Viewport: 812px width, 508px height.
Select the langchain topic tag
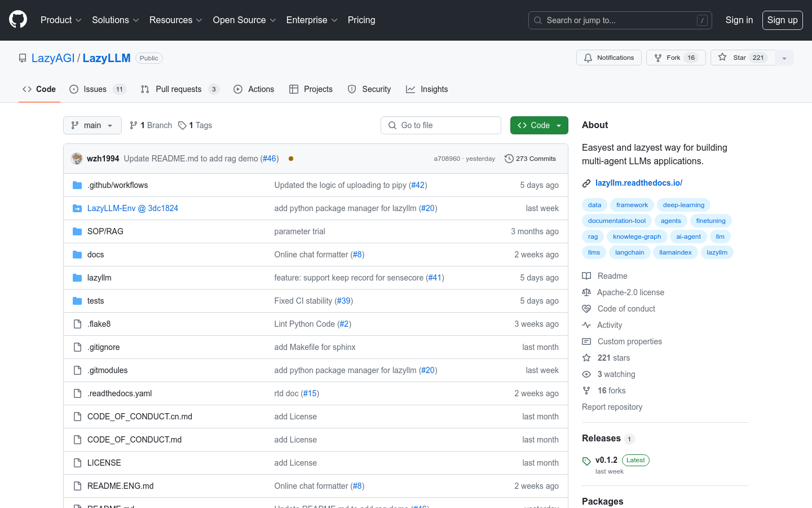[x=629, y=252]
